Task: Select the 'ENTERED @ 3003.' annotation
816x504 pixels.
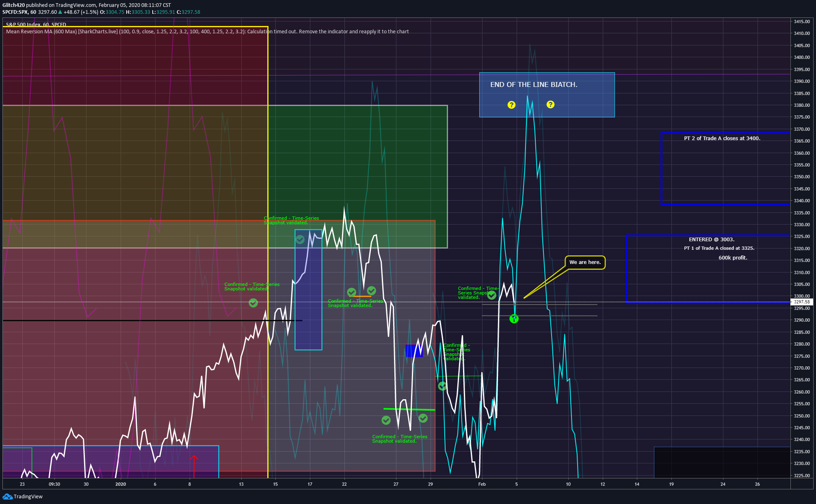Action: [x=712, y=240]
